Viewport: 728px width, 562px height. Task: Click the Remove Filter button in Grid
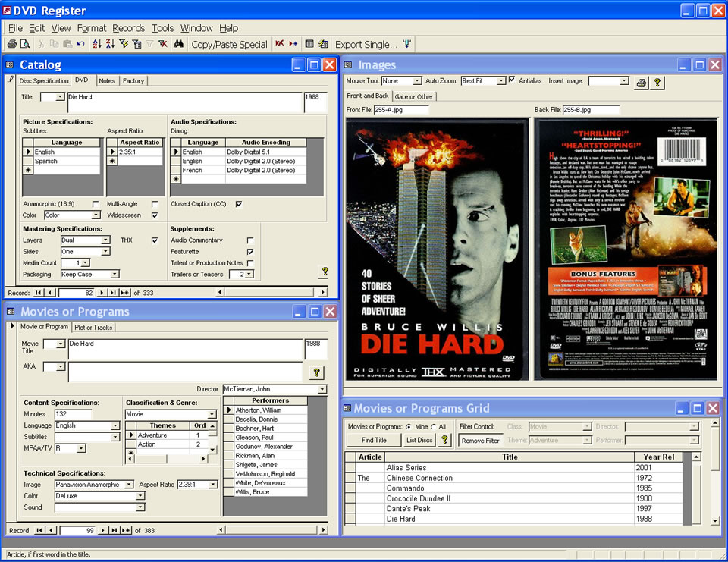(481, 441)
